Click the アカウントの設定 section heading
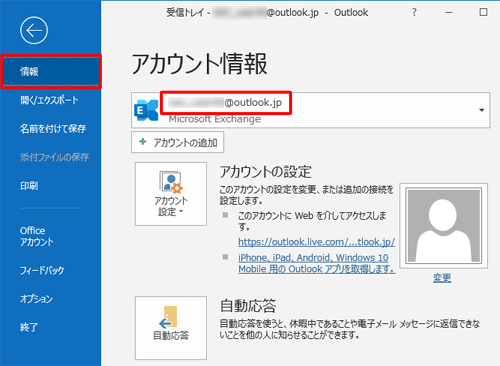This screenshot has height=366, width=500. point(265,172)
